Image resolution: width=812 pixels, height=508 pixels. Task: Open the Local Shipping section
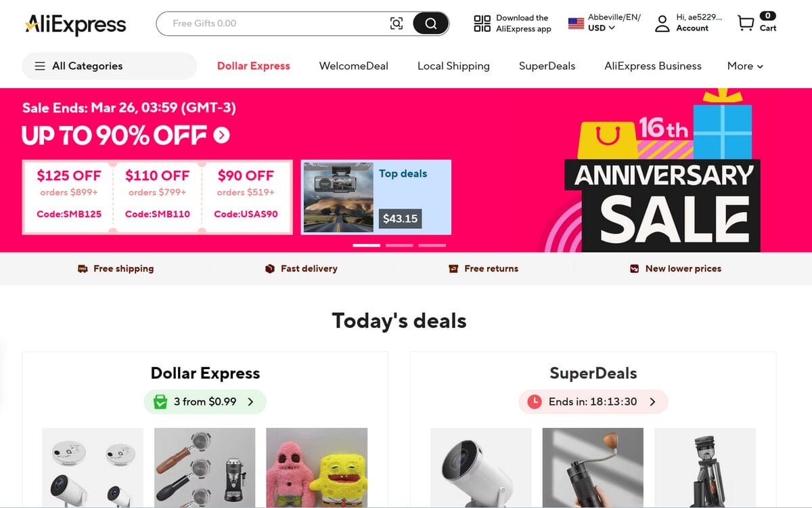click(x=453, y=66)
